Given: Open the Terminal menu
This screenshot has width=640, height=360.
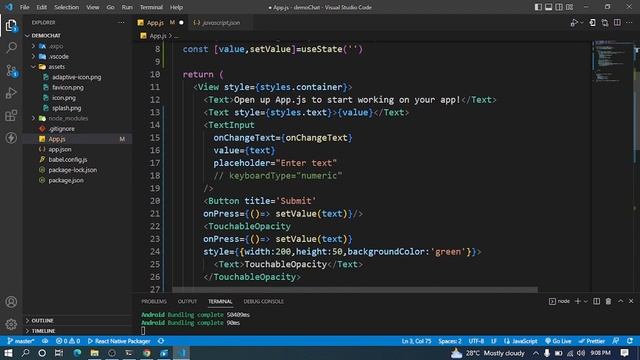Looking at the screenshot, I should coord(151,7).
